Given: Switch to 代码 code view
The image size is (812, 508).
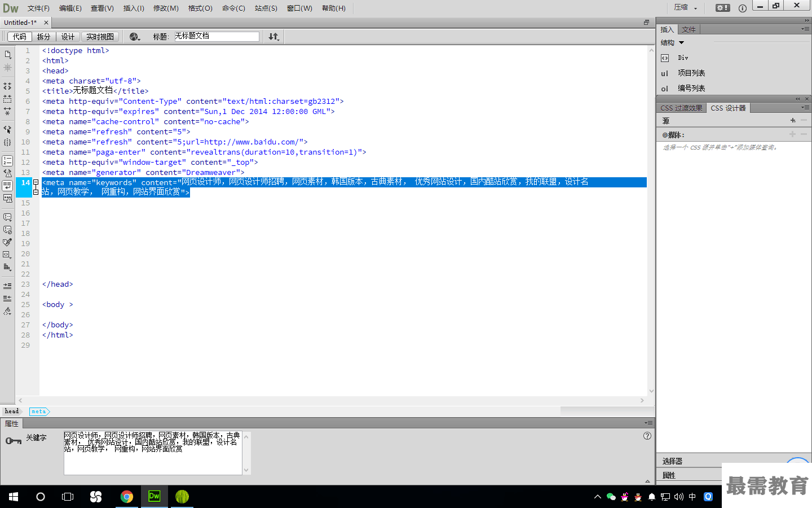Looking at the screenshot, I should [x=20, y=37].
